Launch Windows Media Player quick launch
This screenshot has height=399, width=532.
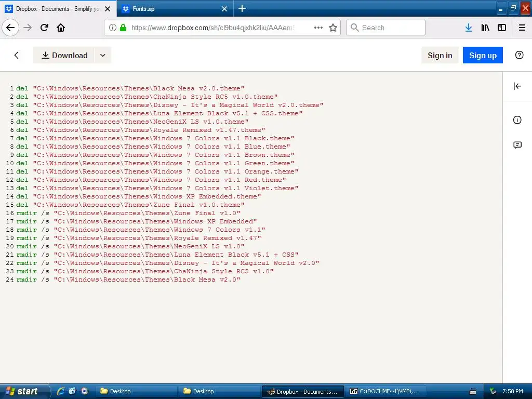85,391
